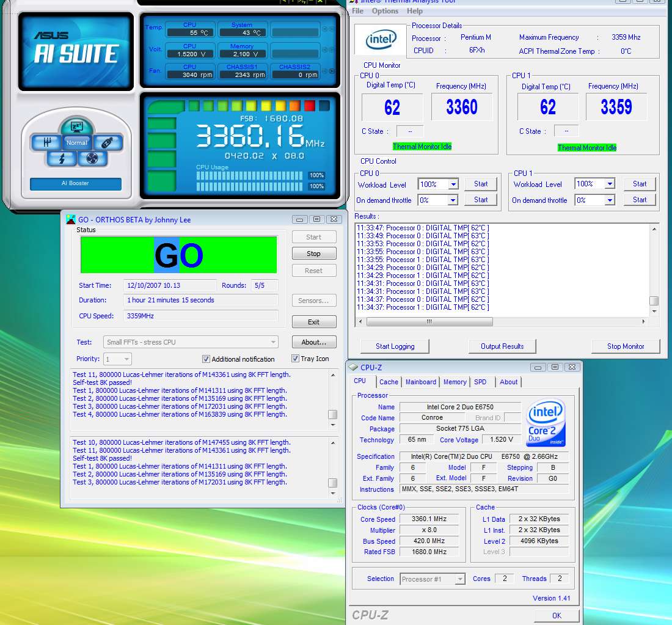Screen dimensions: 672x625
Task: Click the Intel Core 2 Duo badge
Action: pyautogui.click(x=546, y=423)
